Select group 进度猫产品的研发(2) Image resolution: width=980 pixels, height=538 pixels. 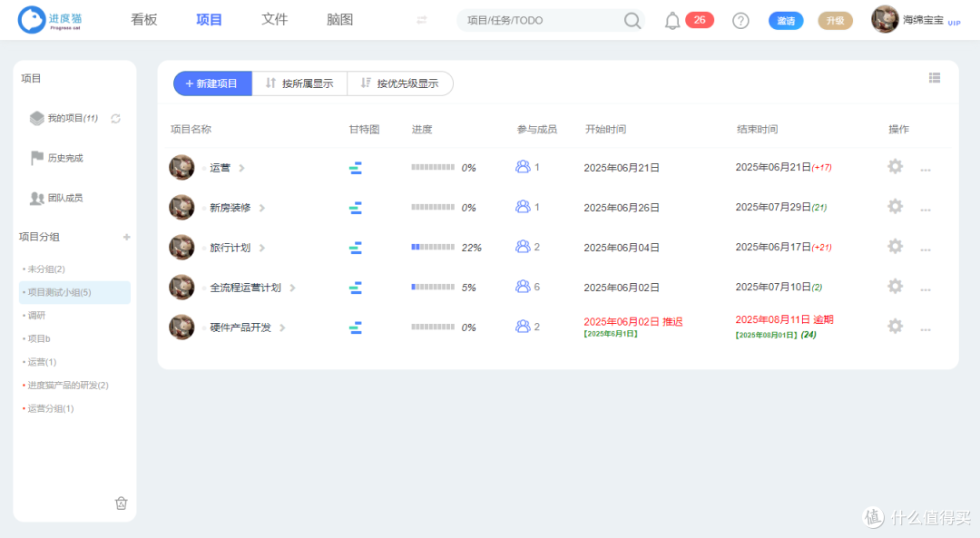(x=67, y=386)
